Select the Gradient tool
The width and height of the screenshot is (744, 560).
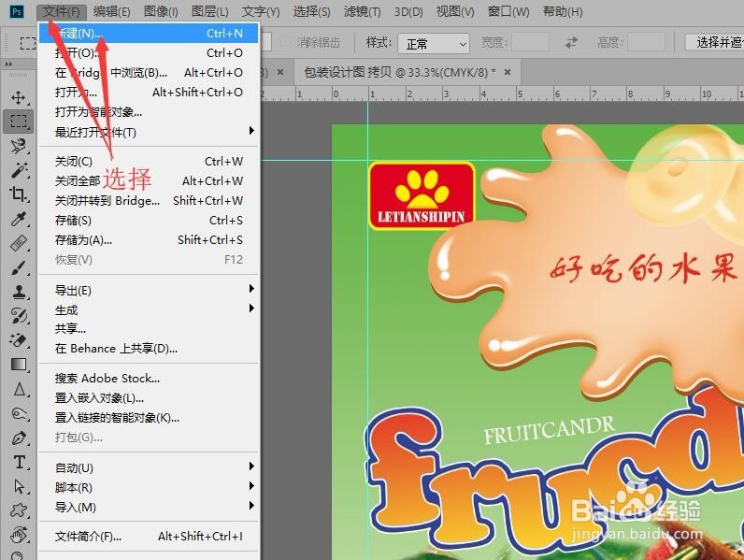click(19, 365)
